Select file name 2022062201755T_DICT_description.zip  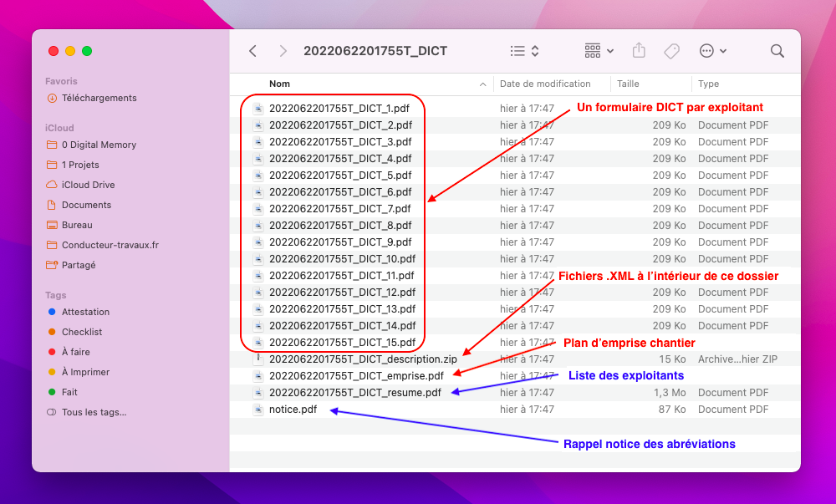click(x=363, y=359)
